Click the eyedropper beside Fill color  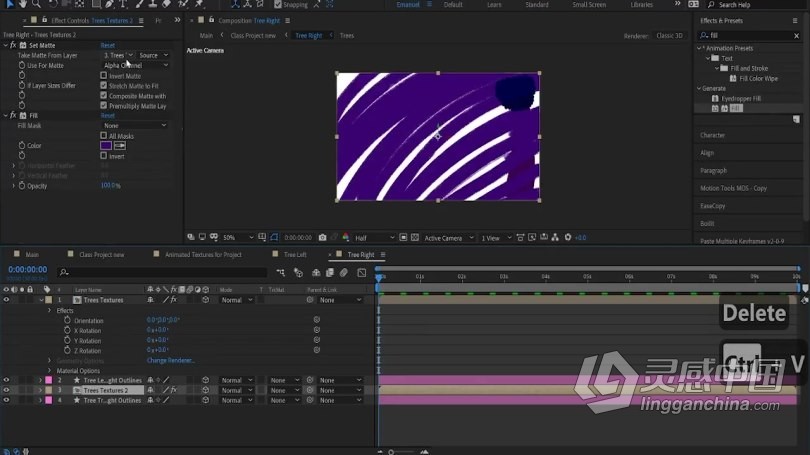coord(120,146)
